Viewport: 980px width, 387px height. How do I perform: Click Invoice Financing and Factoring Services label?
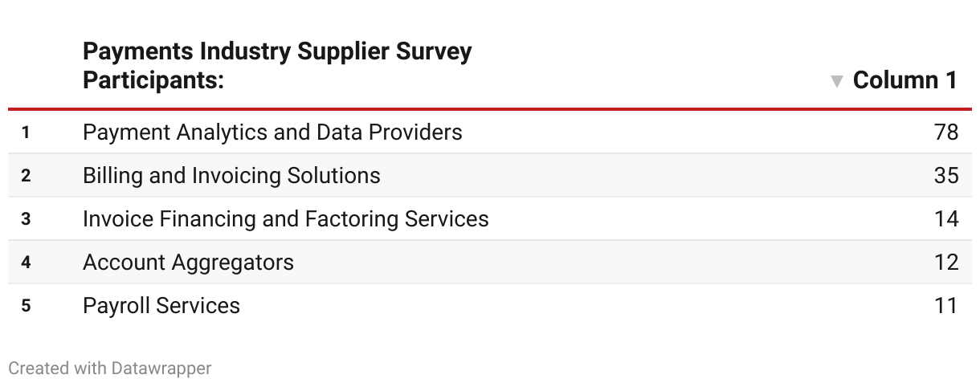tap(285, 218)
